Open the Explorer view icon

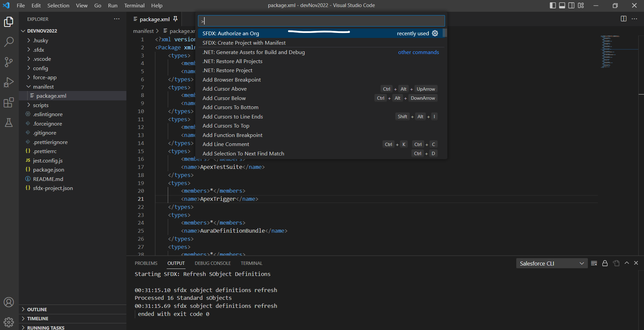pyautogui.click(x=9, y=22)
